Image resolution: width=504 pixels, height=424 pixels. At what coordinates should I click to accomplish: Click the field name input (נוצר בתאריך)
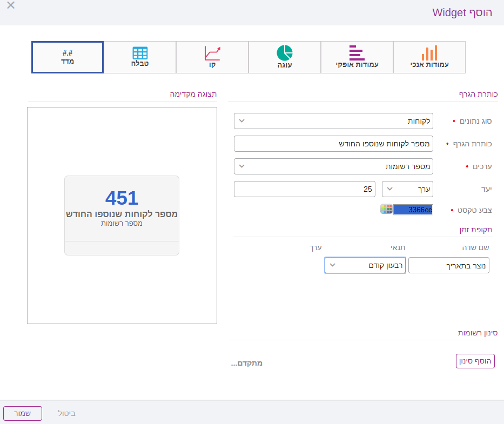(448, 265)
